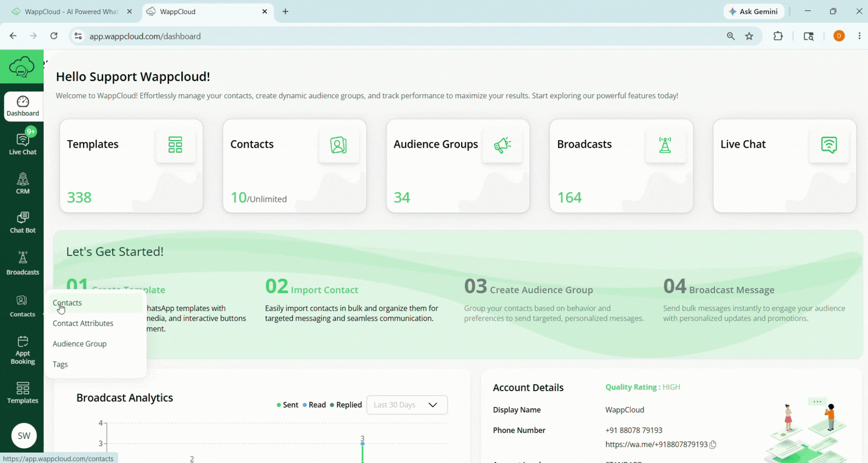Open Chat Bot in the sidebar
The height and width of the screenshot is (463, 868).
[23, 222]
